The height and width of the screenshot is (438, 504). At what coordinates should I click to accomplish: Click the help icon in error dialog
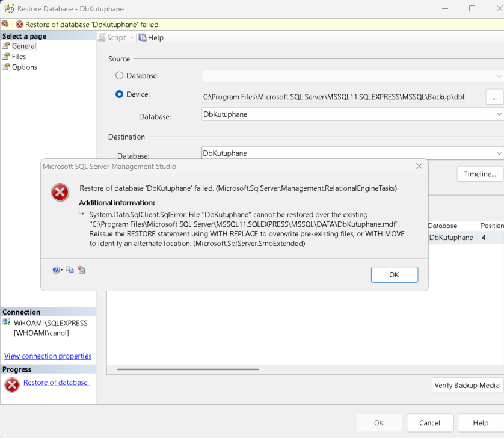tap(55, 270)
